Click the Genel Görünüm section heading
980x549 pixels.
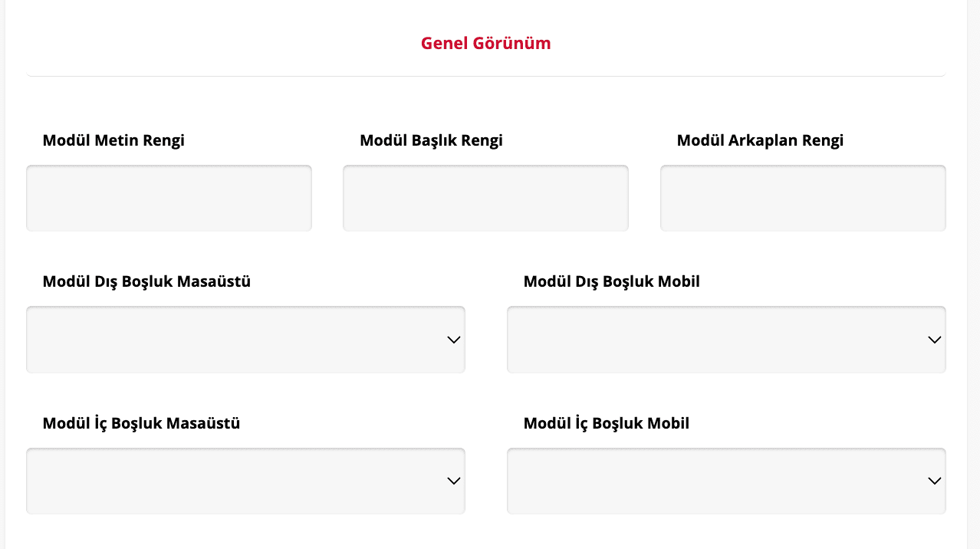(x=485, y=44)
